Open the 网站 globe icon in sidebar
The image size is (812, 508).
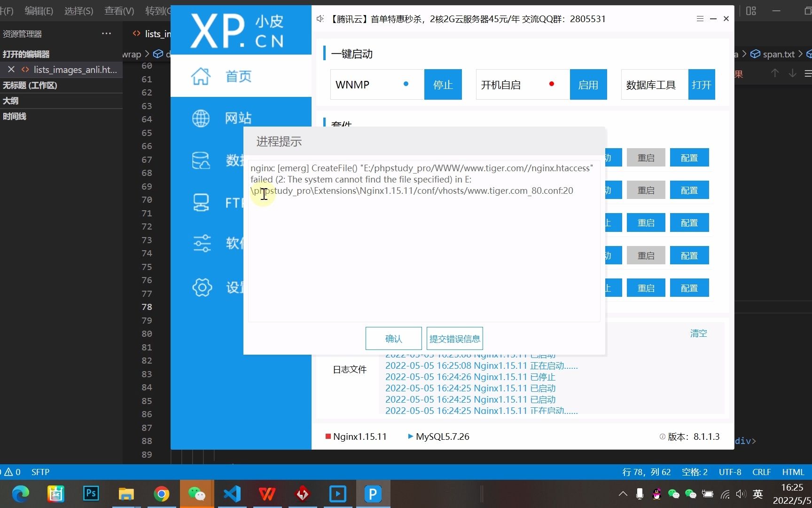click(201, 118)
